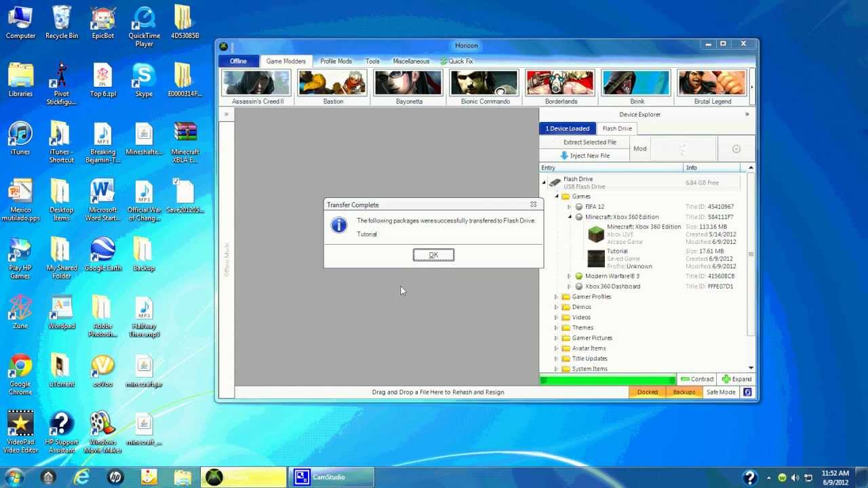Open Google Earth desktop icon

click(x=102, y=256)
